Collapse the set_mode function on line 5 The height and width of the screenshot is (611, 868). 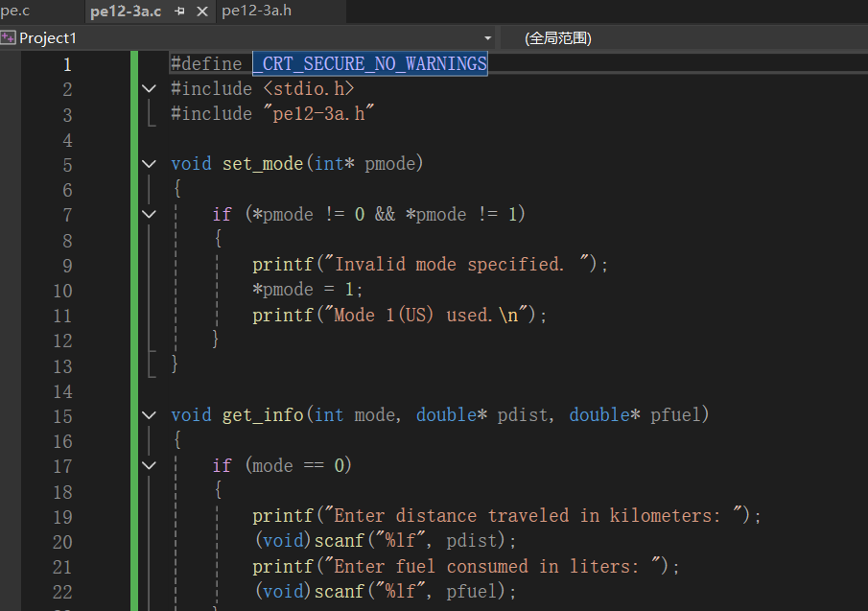149,164
